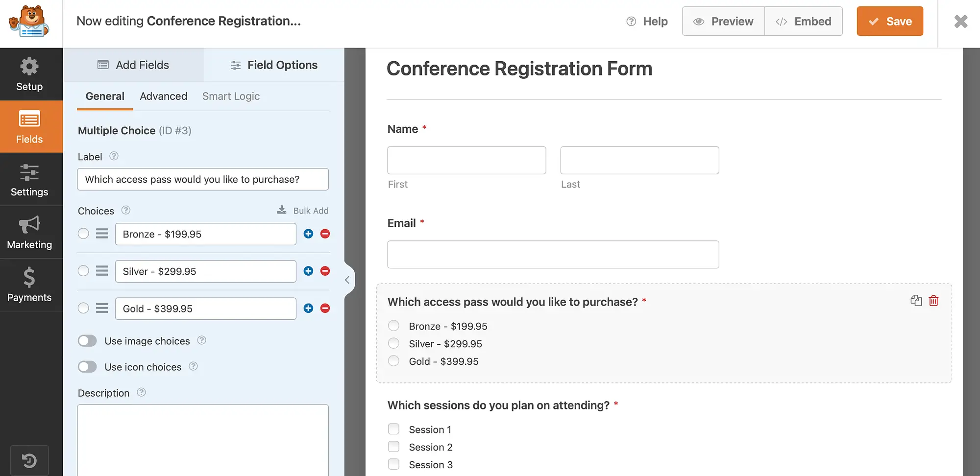980x476 pixels.
Task: Open the Payments dollar section
Action: point(29,285)
